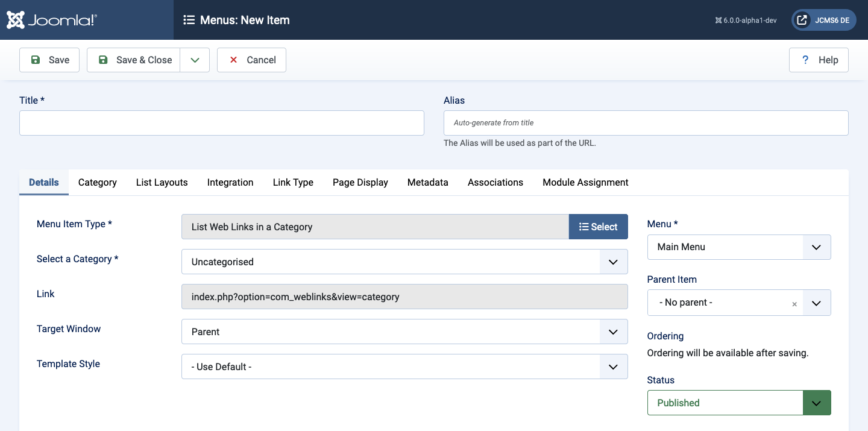Screen dimensions: 868x431
Task: Switch to the Category tab
Action: click(x=98, y=182)
